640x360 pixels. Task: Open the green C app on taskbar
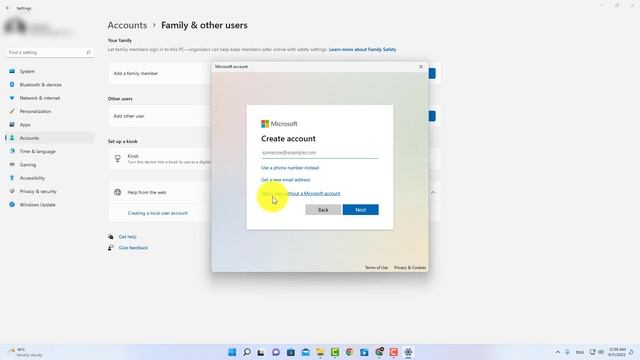point(335,352)
